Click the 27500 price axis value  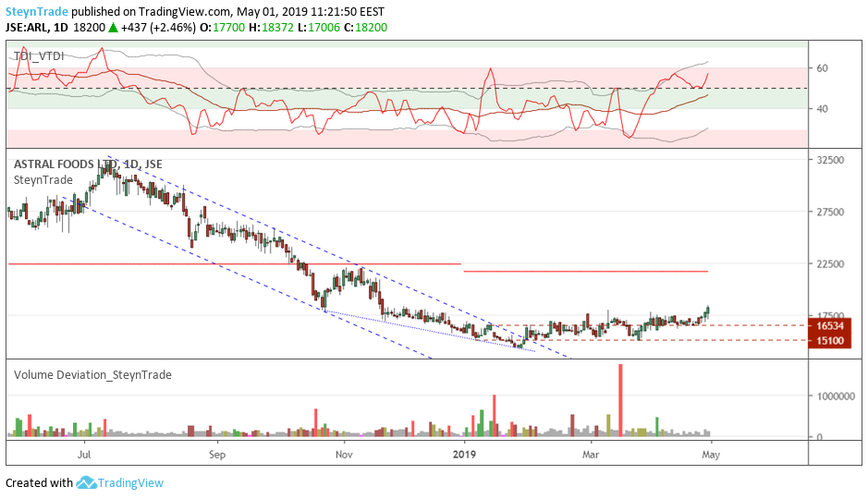click(830, 212)
